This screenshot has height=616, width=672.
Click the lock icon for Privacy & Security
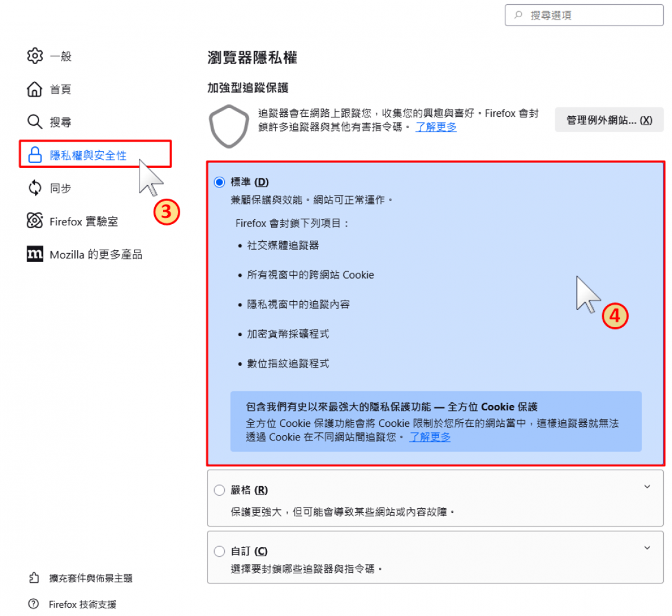pos(35,155)
